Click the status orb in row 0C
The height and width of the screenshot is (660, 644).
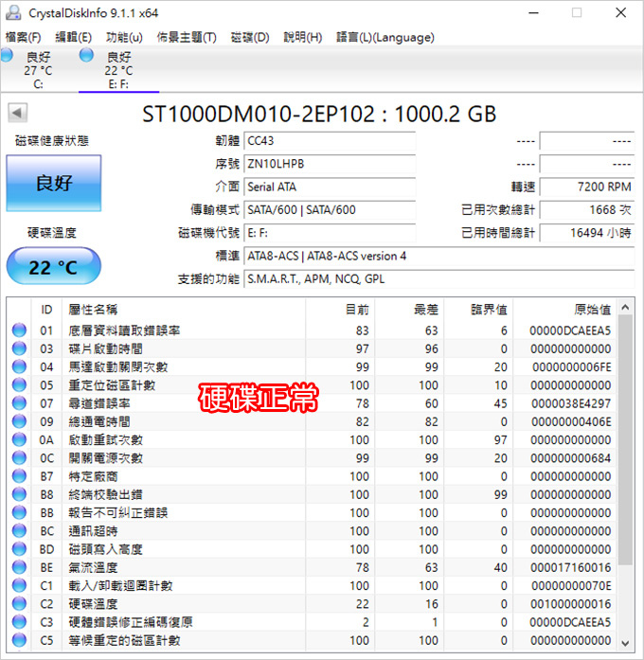pos(19,458)
